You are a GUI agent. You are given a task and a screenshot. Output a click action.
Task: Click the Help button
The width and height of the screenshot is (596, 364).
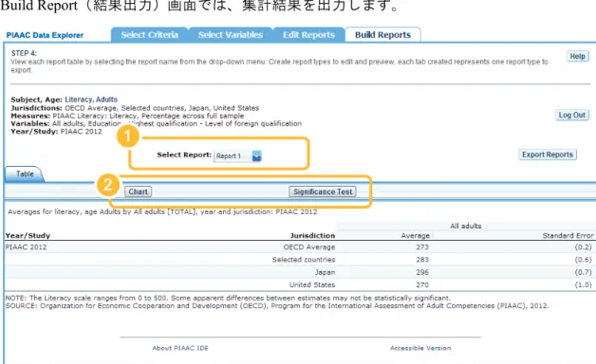pyautogui.click(x=577, y=56)
